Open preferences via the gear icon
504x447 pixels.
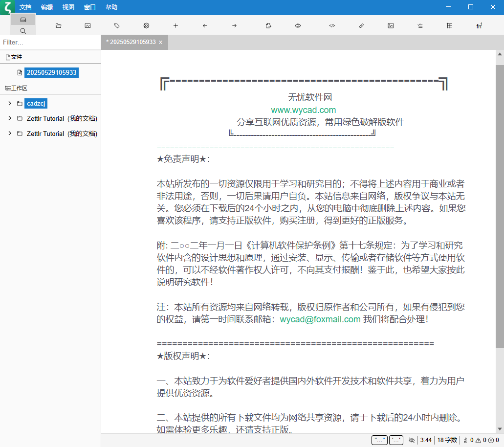coord(146,25)
